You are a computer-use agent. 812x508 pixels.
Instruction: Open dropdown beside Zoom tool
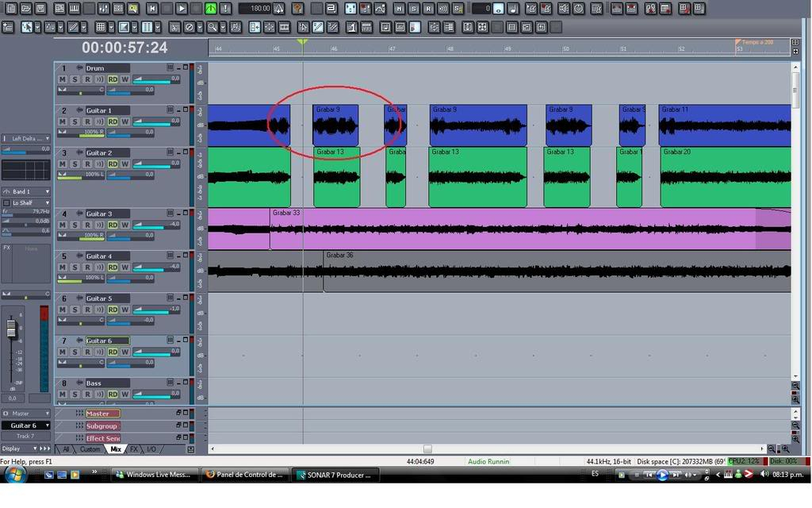click(x=223, y=27)
